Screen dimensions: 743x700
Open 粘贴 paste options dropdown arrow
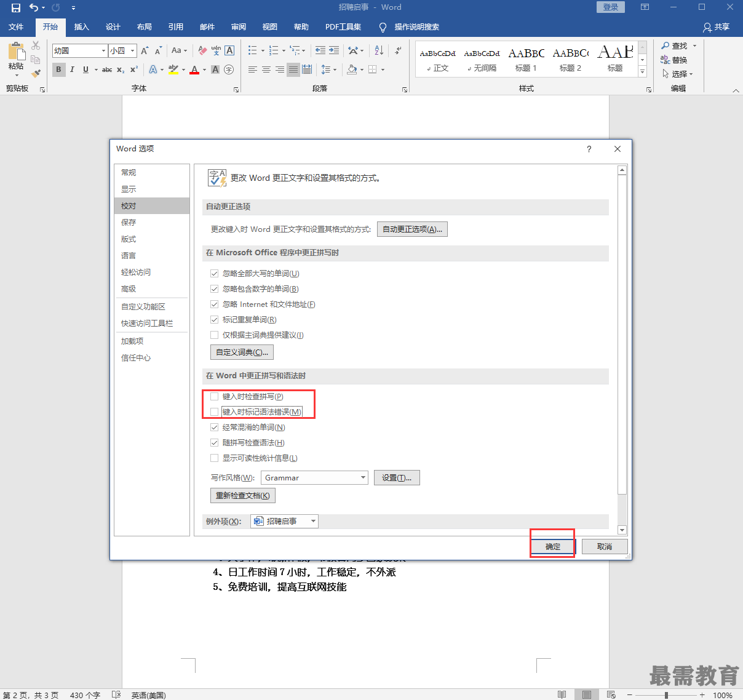coord(16,75)
